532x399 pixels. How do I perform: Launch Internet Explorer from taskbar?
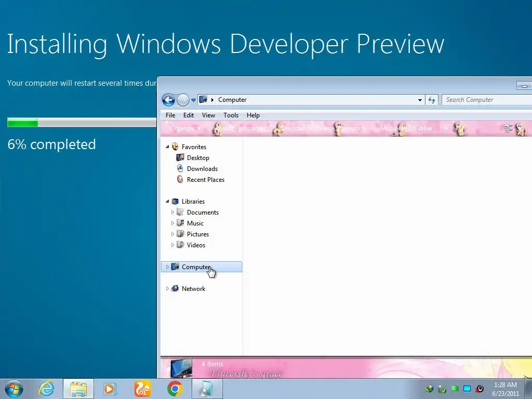click(46, 389)
